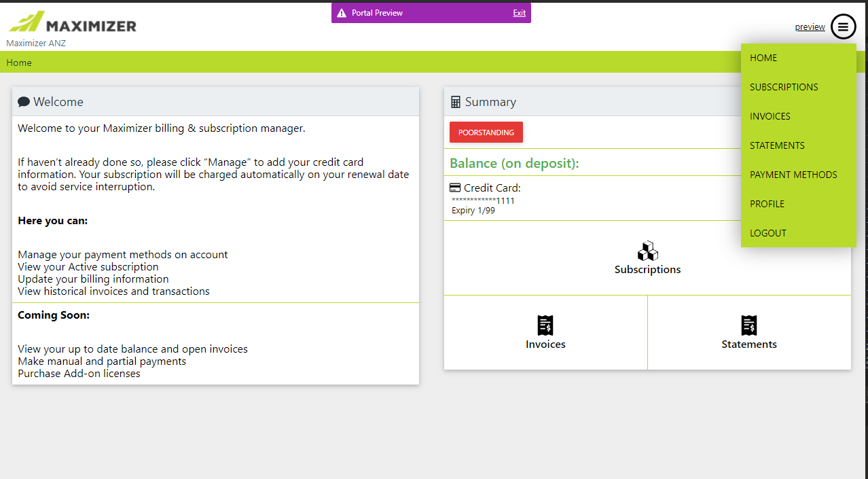Click the credit card icon

[x=455, y=188]
